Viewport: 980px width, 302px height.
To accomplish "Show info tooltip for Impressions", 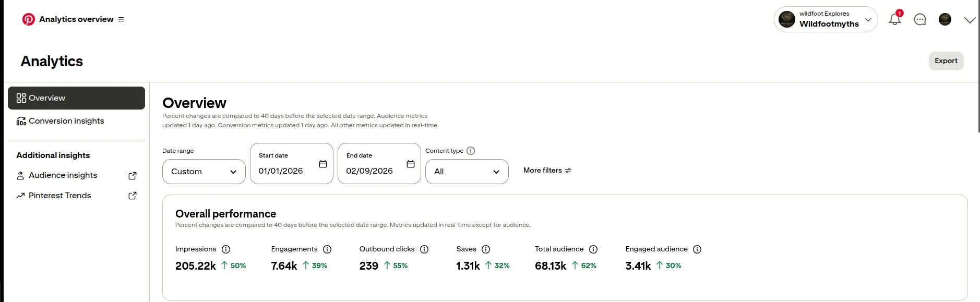I will [226, 249].
